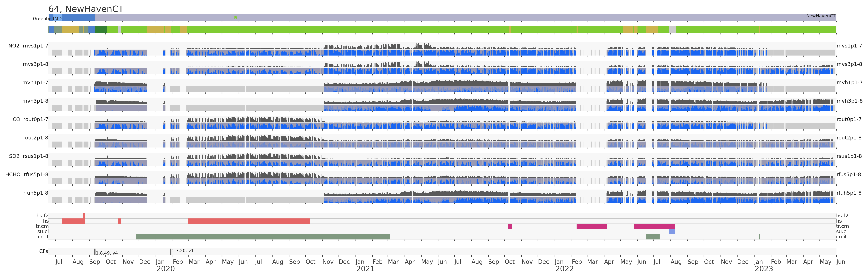Click the left rnvh3p1-8 row label
The height and width of the screenshot is (278, 868).
pos(35,101)
